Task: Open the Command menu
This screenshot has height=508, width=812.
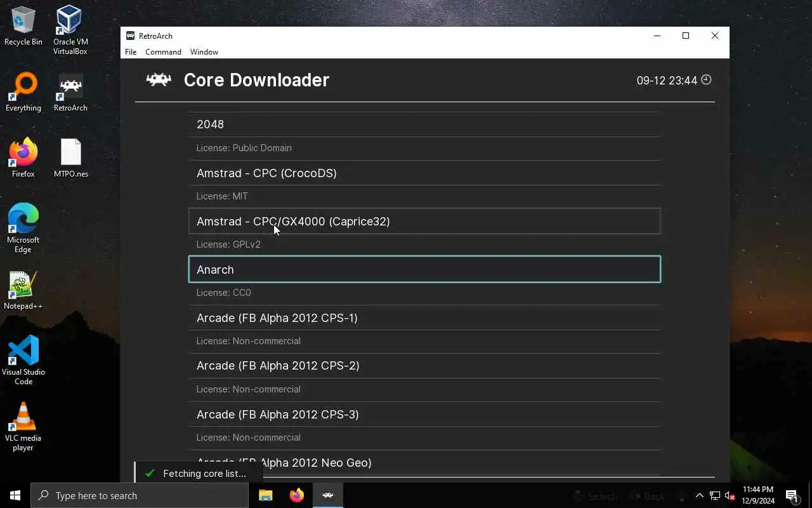Action: click(163, 52)
